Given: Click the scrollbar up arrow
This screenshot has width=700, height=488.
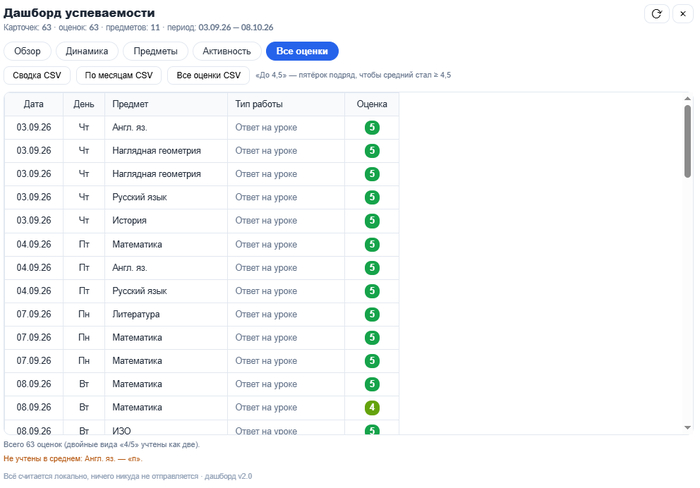Looking at the screenshot, I should click(x=688, y=99).
